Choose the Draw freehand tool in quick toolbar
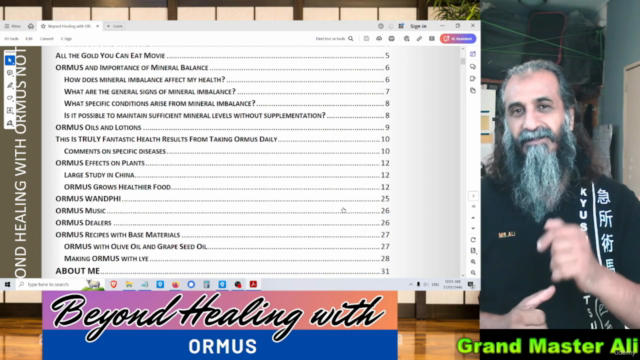This screenshot has width=640, height=360. pyautogui.click(x=10, y=98)
